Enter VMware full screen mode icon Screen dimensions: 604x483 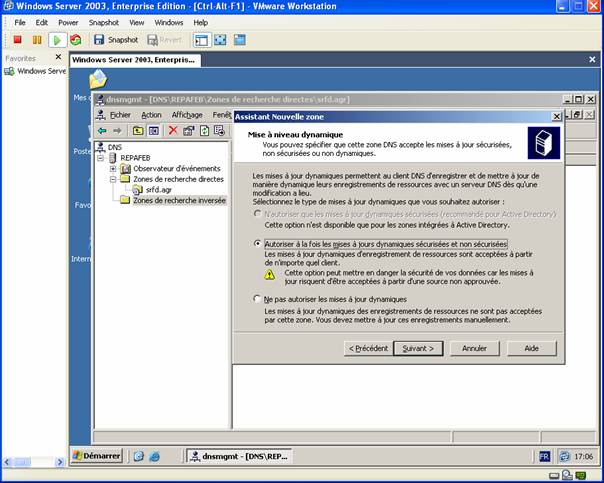click(x=220, y=40)
